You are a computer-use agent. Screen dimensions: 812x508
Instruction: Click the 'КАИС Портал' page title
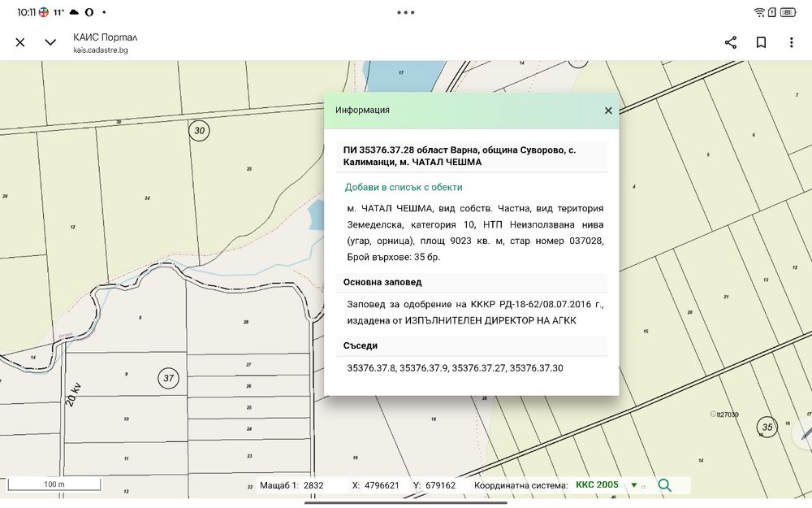[x=105, y=37]
